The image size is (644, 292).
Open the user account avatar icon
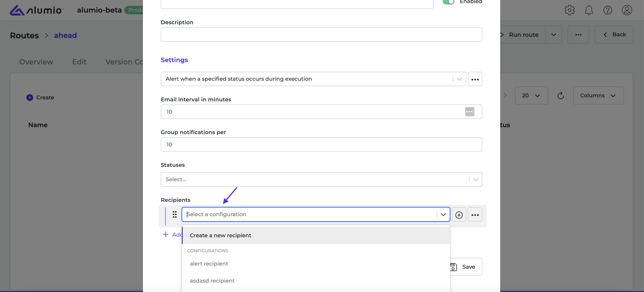point(627,10)
